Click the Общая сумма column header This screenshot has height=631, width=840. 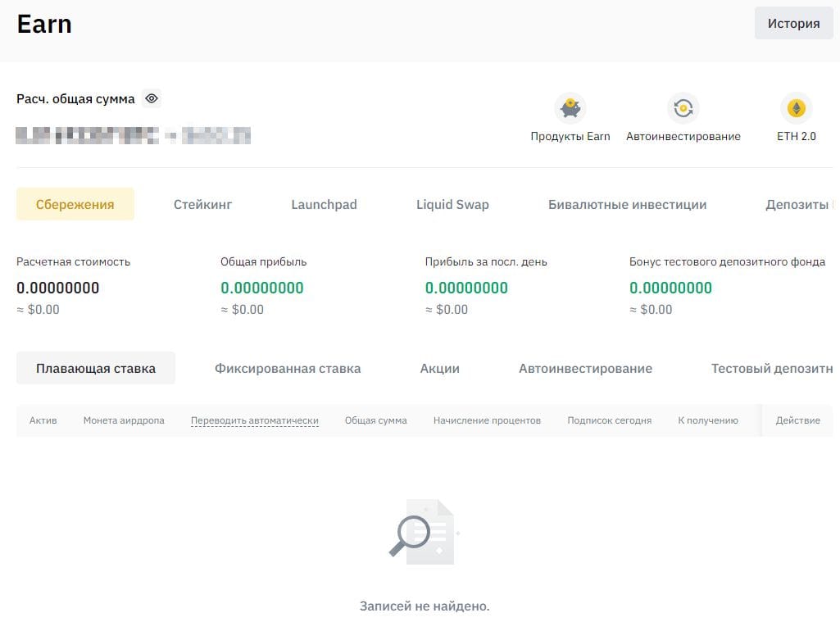(375, 420)
